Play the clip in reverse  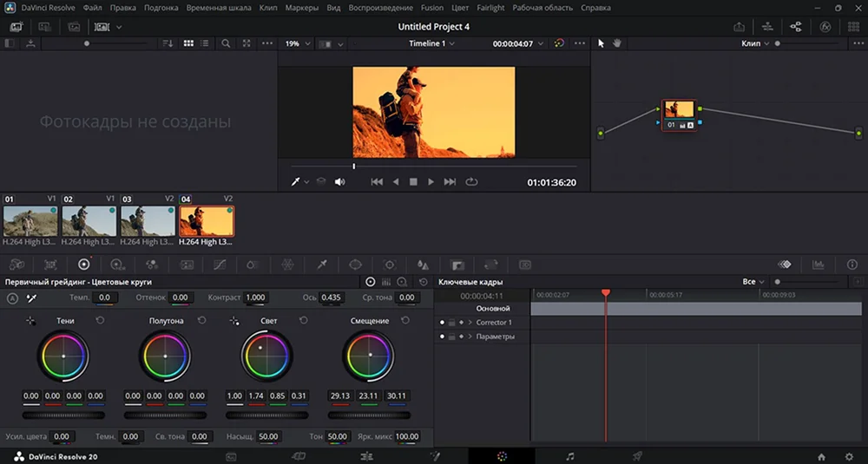point(395,181)
